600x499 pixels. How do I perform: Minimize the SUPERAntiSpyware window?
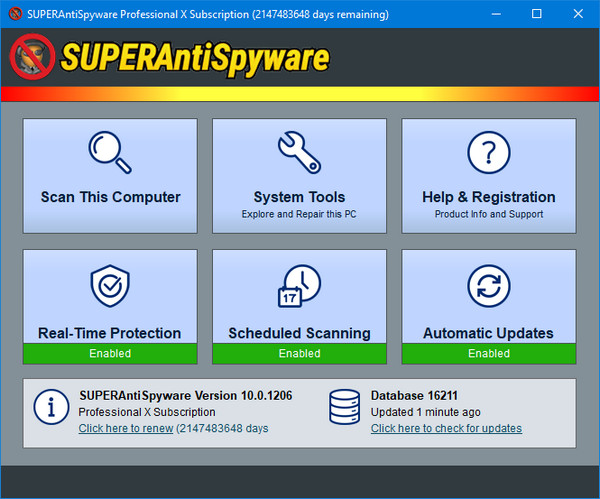click(493, 14)
